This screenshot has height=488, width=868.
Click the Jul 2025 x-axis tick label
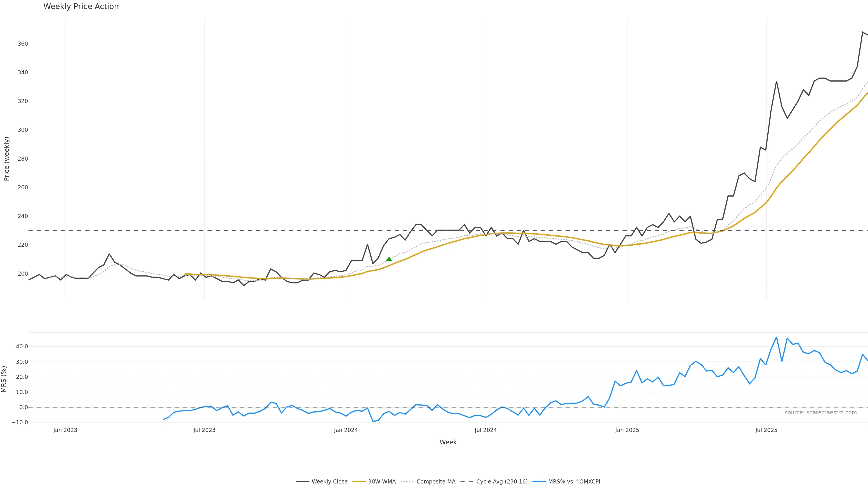pos(766,430)
